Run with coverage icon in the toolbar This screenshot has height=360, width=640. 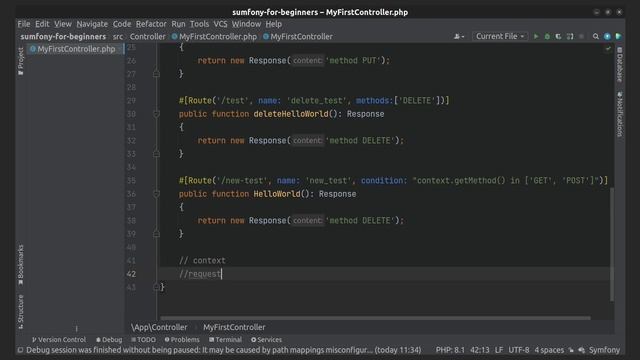(558, 36)
